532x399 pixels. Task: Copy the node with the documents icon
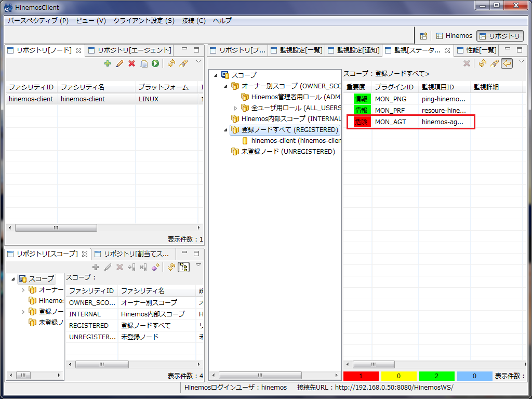click(x=143, y=63)
